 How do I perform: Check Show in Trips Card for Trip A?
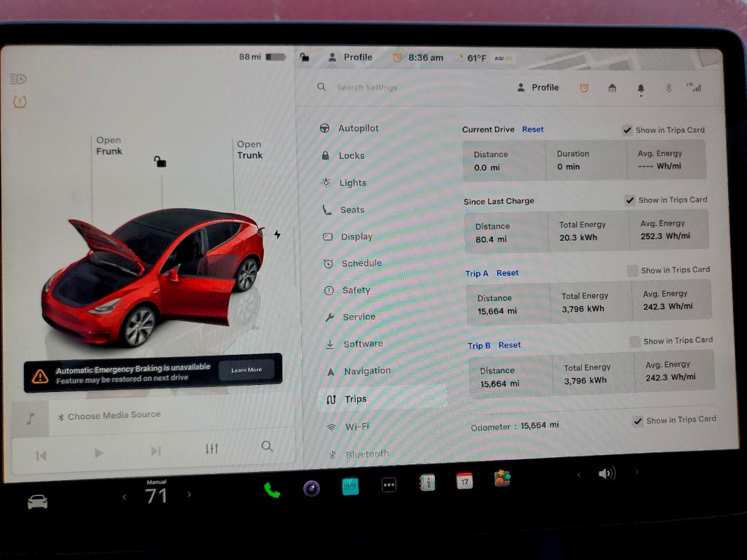click(x=632, y=271)
